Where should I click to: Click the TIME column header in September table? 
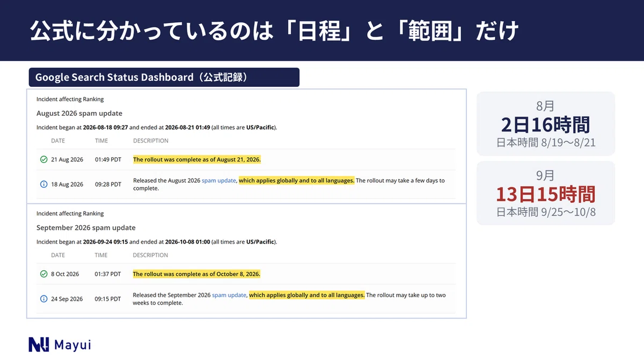(101, 255)
